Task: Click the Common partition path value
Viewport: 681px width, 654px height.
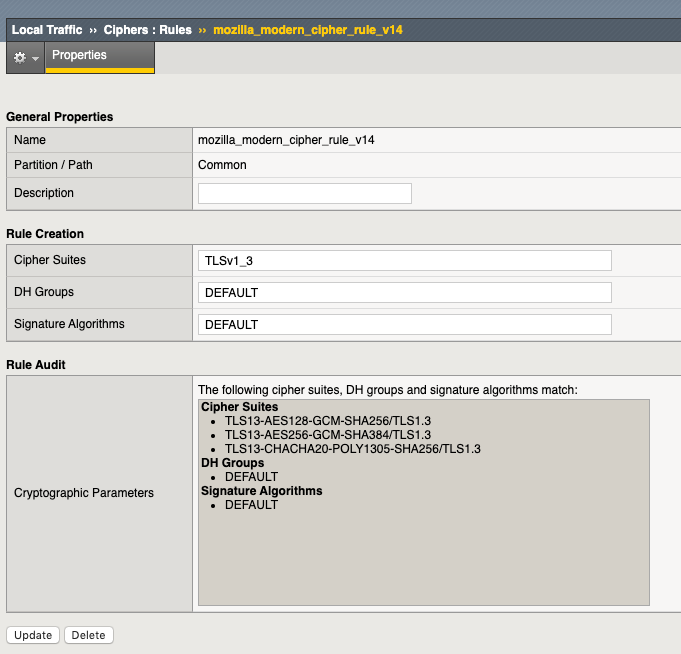Action: coord(222,165)
